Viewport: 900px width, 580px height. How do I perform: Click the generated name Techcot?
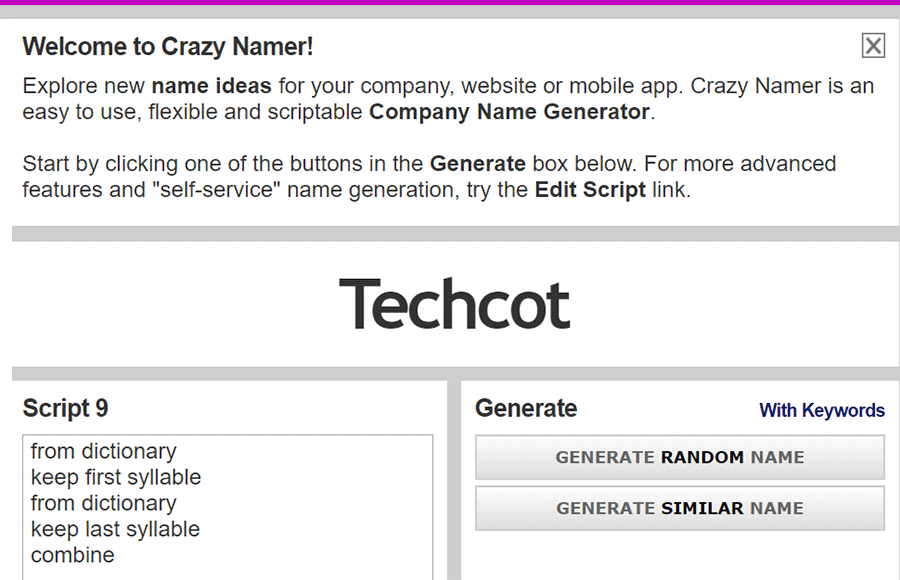454,305
